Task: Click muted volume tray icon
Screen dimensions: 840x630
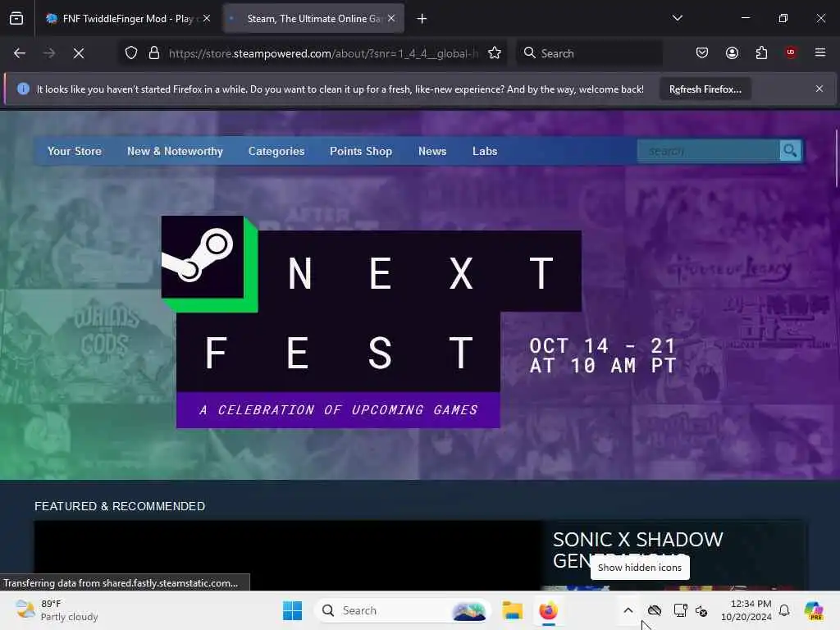Action: pos(701,610)
